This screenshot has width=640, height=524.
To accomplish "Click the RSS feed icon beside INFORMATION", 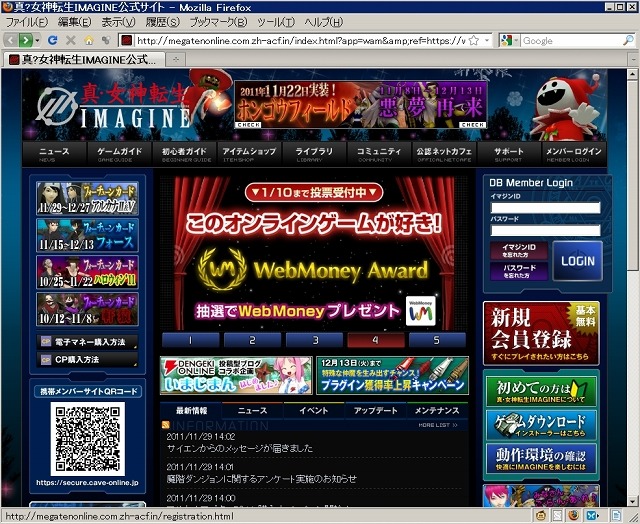I will click(x=166, y=425).
